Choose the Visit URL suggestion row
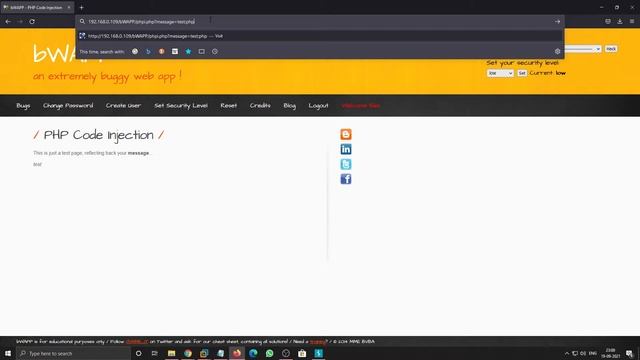The width and height of the screenshot is (640, 360). pyautogui.click(x=320, y=36)
